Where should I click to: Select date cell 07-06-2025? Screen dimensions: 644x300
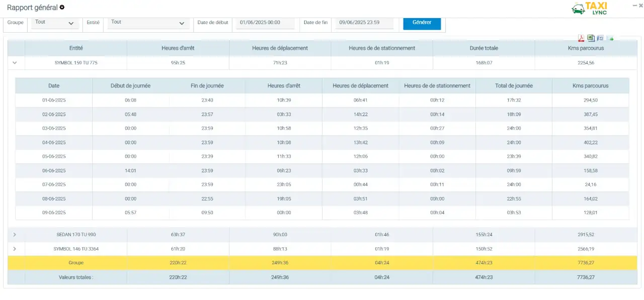[x=54, y=185]
